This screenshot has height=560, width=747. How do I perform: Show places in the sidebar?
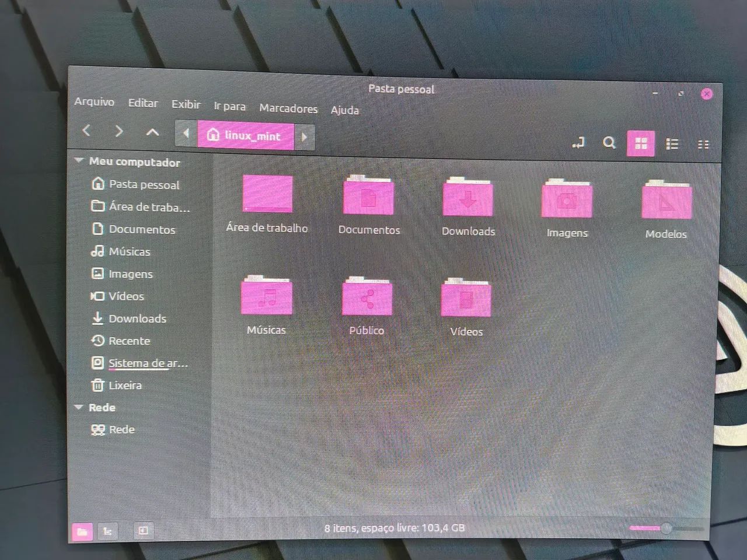click(x=82, y=531)
